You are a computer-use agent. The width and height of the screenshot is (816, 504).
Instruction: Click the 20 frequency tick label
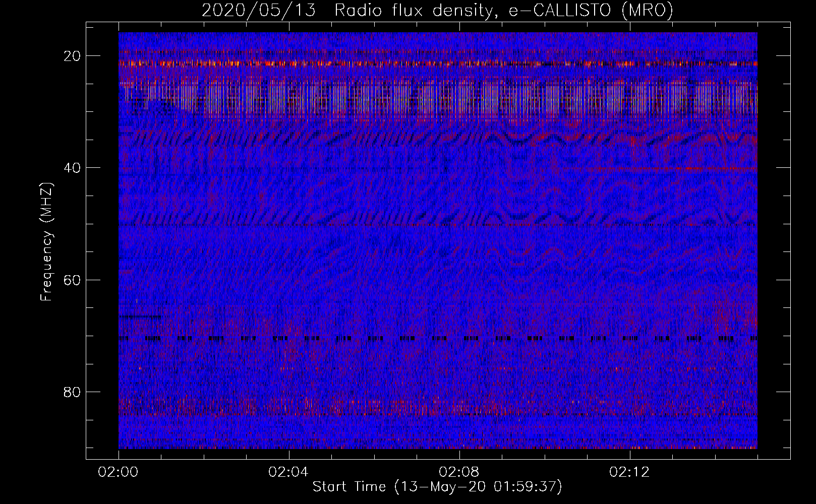click(73, 56)
